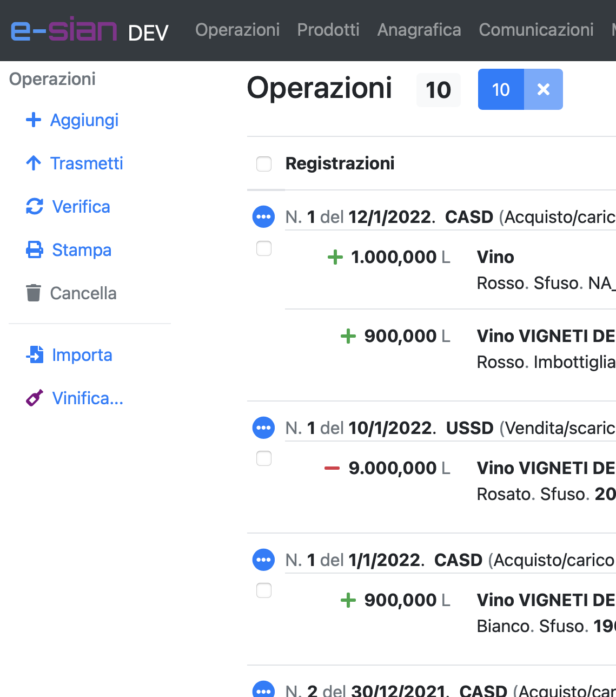
Task: Click the refresh icon beside Verifica
Action: (35, 207)
